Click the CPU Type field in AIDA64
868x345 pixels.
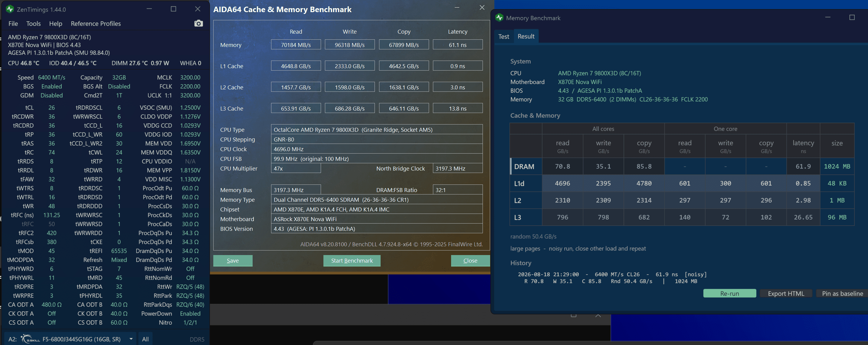click(x=377, y=130)
